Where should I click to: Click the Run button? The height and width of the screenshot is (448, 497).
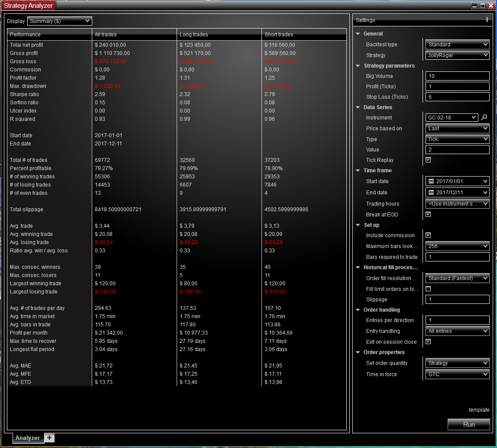(469, 424)
